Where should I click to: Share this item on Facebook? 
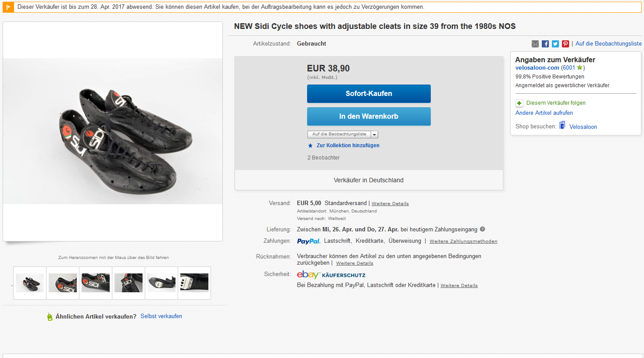pyautogui.click(x=545, y=44)
